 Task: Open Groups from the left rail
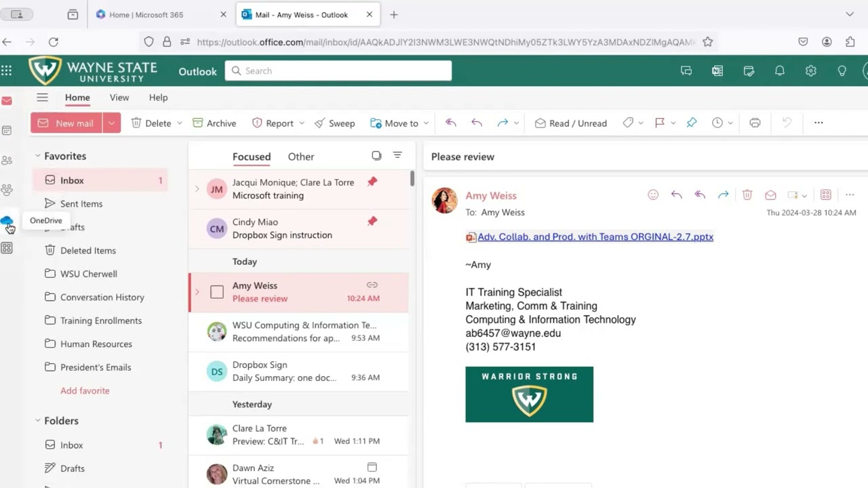click(x=7, y=190)
